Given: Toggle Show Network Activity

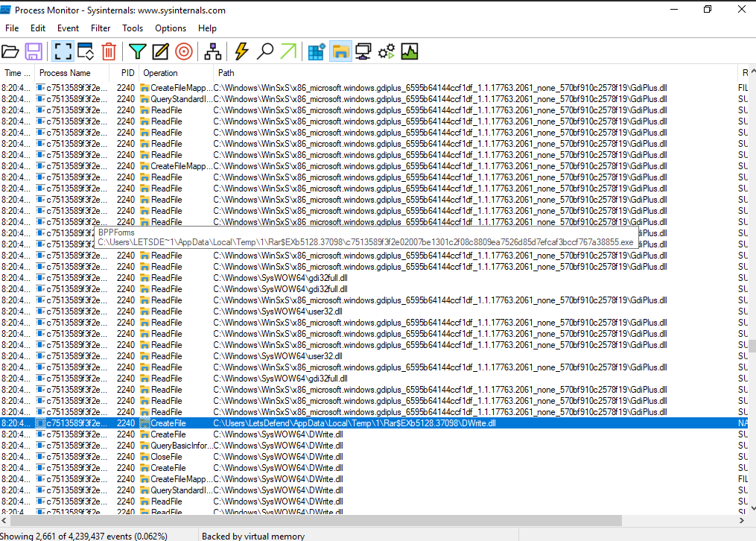Looking at the screenshot, I should 363,51.
